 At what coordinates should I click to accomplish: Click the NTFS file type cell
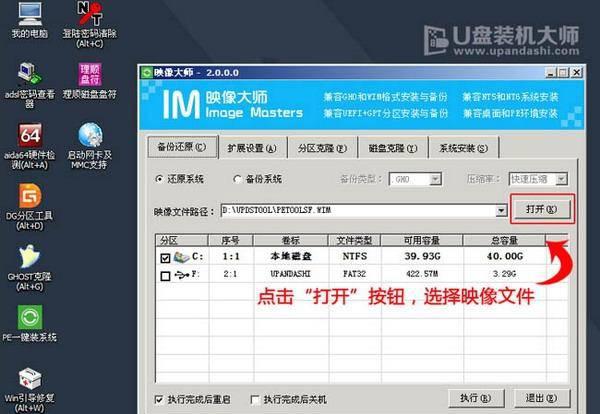point(355,256)
